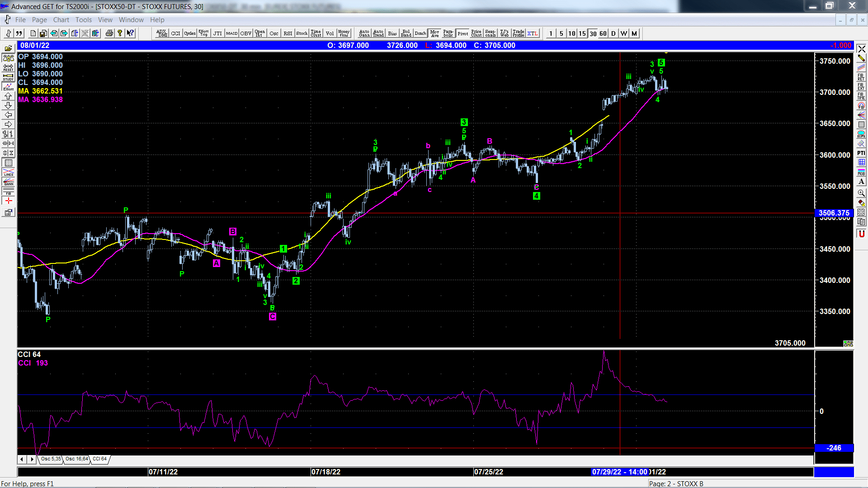Go to next page arrow icon
The image size is (868, 488).
[64, 33]
